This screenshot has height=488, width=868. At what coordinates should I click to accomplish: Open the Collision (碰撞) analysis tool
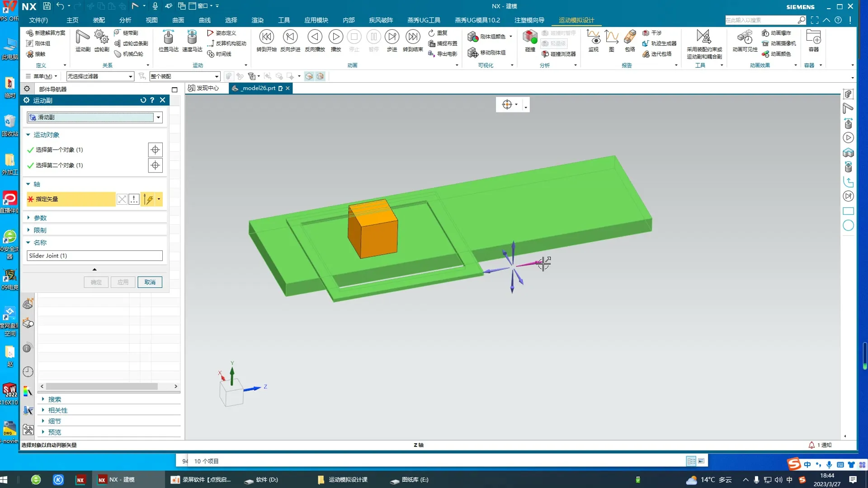point(530,40)
